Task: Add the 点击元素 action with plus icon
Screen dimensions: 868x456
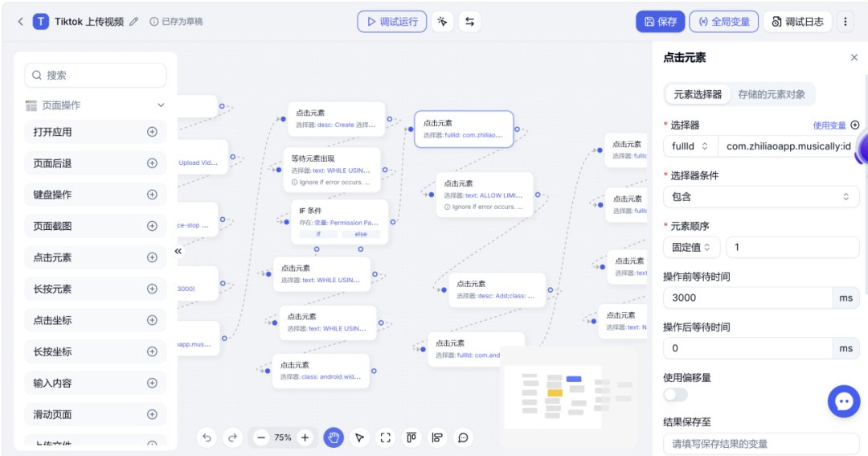Action: click(x=152, y=257)
